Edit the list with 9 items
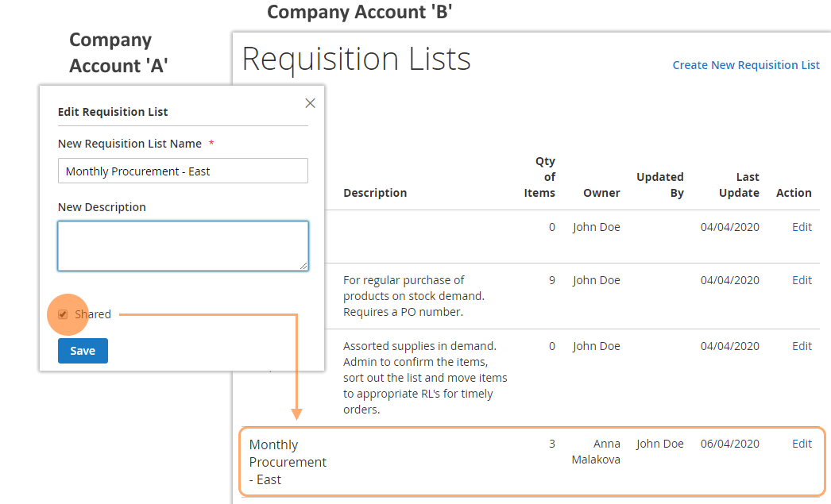Image resolution: width=831 pixels, height=504 pixels. pyautogui.click(x=802, y=280)
